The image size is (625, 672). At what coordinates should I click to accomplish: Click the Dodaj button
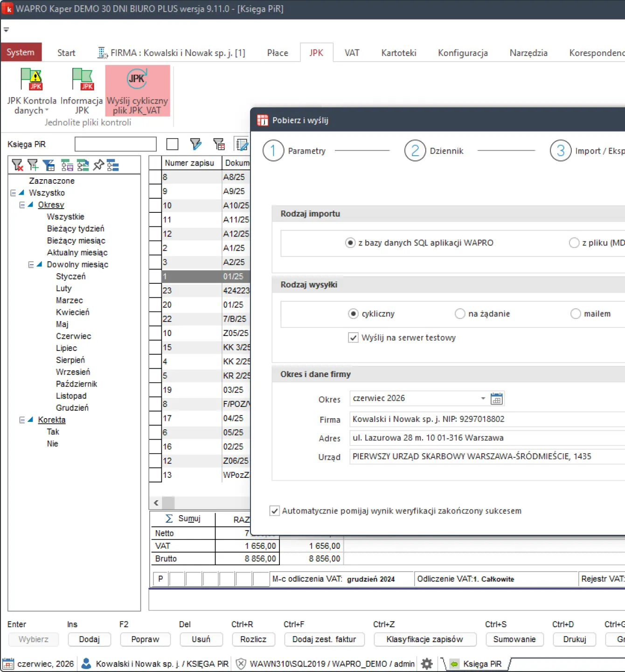89,639
